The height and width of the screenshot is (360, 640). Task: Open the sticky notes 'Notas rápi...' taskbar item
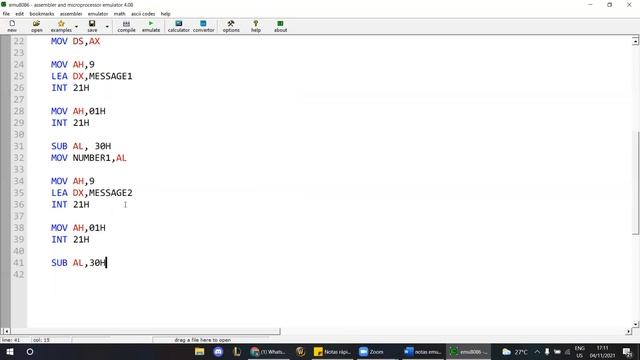[332, 351]
